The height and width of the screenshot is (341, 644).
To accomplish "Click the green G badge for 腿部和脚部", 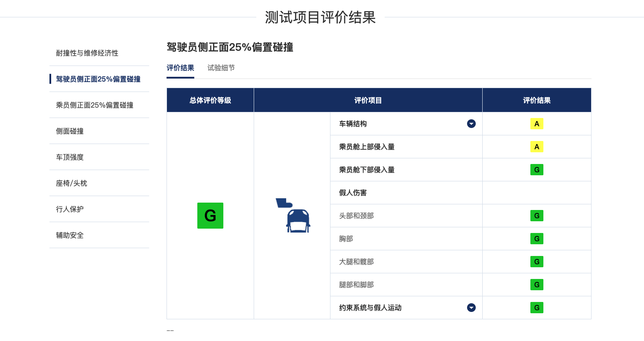I will pos(537,285).
